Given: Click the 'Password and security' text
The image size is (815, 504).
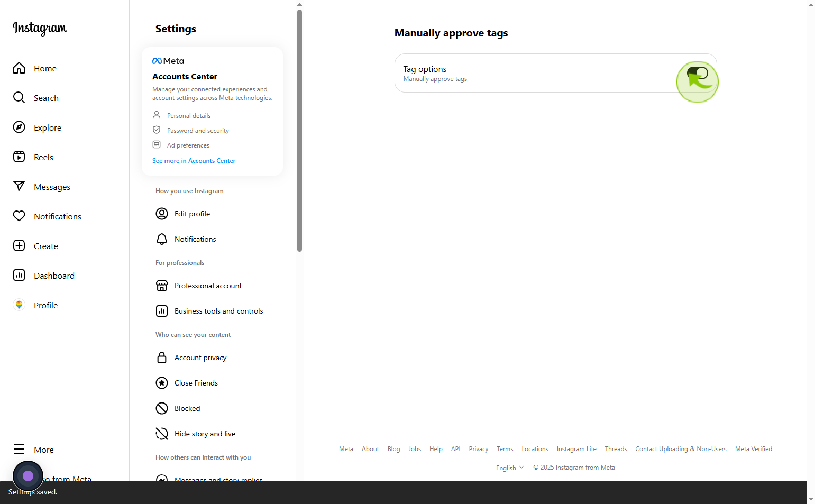Looking at the screenshot, I should pyautogui.click(x=198, y=131).
